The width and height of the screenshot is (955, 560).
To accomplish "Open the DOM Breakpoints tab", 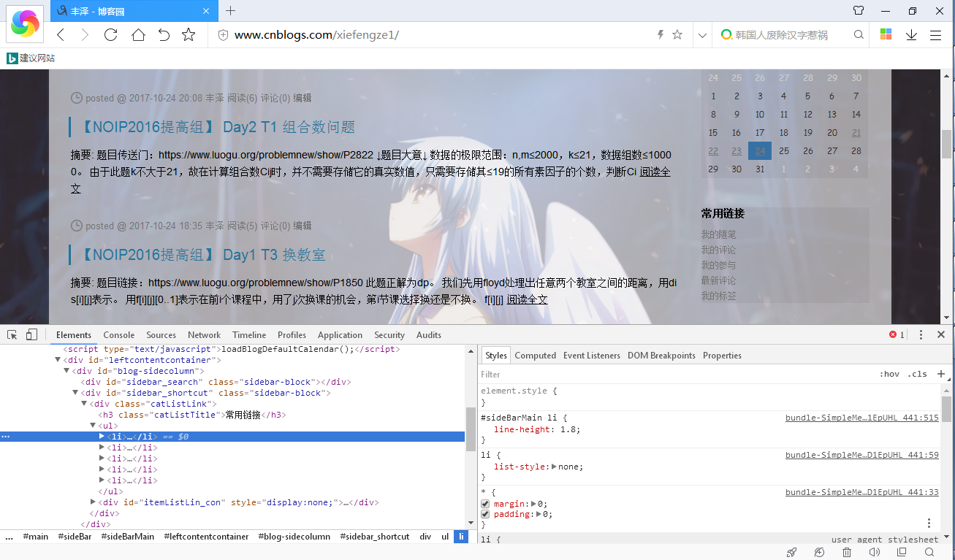I will tap(661, 356).
